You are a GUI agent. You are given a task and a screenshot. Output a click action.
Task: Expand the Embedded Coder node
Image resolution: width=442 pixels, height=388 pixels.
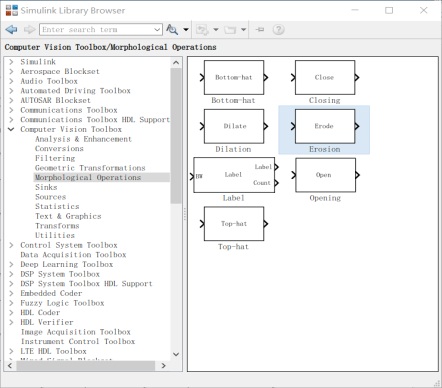11,293
